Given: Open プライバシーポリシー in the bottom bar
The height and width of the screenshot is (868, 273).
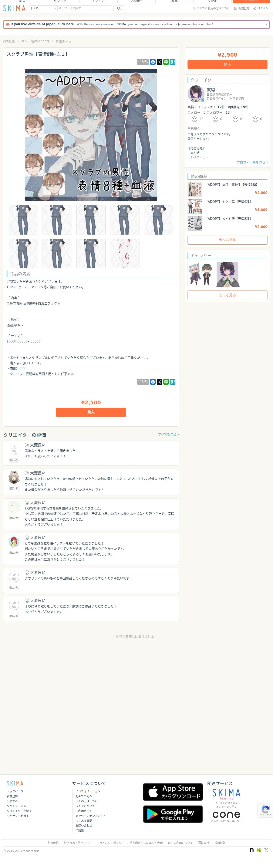Looking at the screenshot, I should [x=110, y=843].
